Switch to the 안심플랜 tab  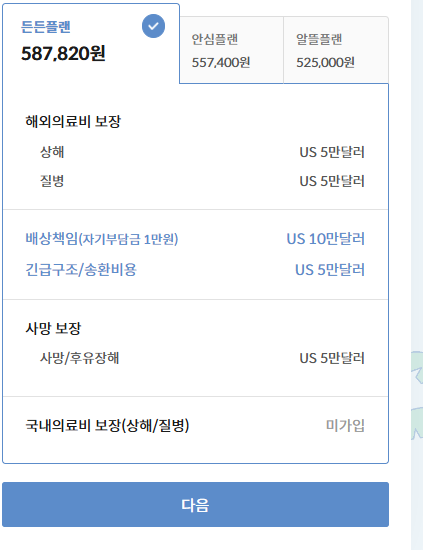231,50
